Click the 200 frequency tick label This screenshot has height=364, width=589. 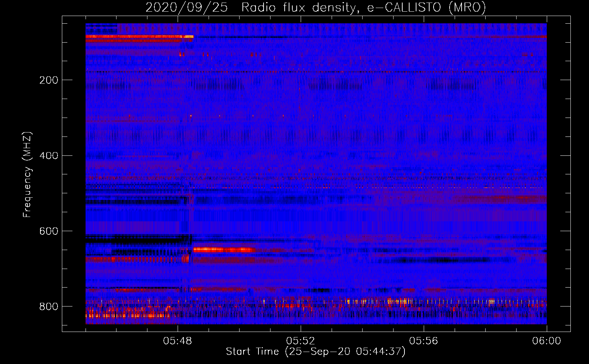click(49, 80)
